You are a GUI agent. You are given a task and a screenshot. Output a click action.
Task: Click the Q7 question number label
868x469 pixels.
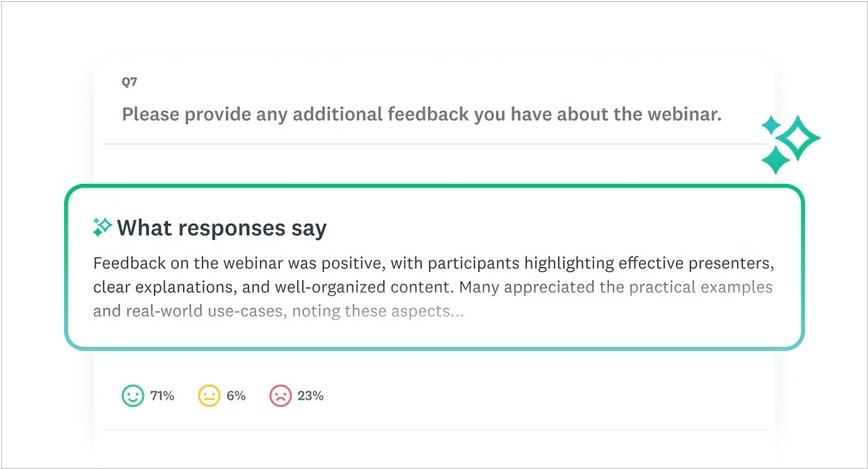click(129, 82)
